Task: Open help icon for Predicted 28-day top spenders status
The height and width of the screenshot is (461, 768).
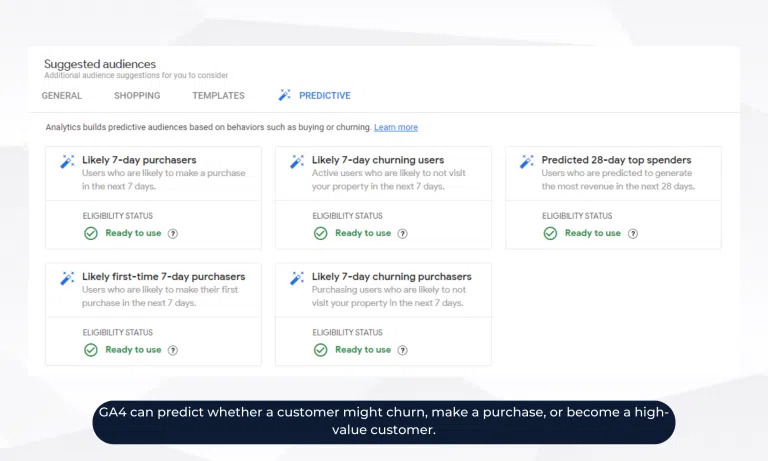Action: point(633,233)
